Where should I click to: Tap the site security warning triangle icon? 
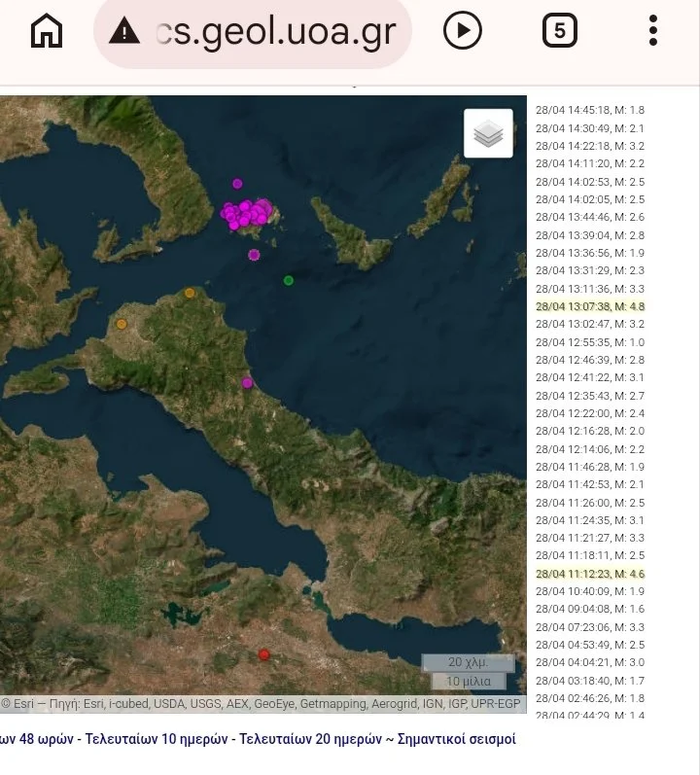coord(124,31)
